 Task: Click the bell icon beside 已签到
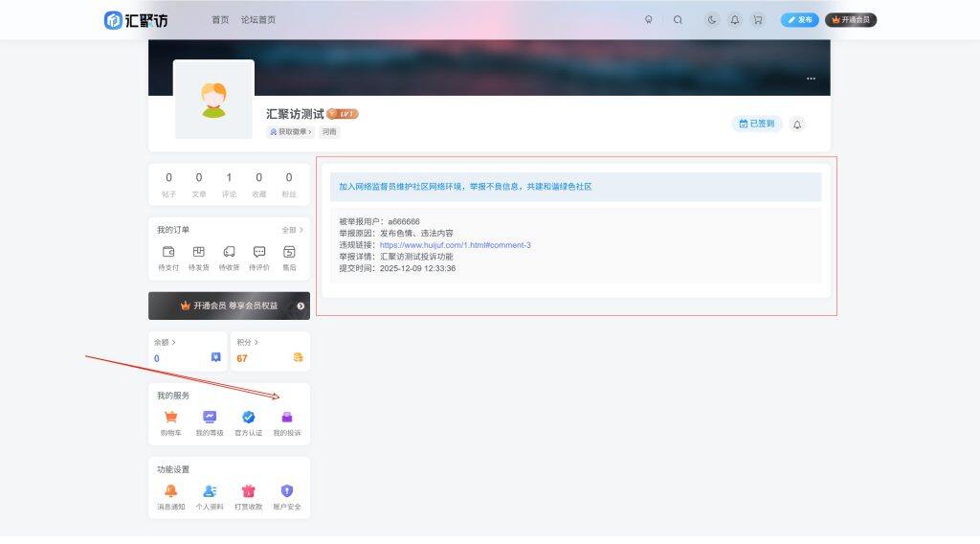797,125
